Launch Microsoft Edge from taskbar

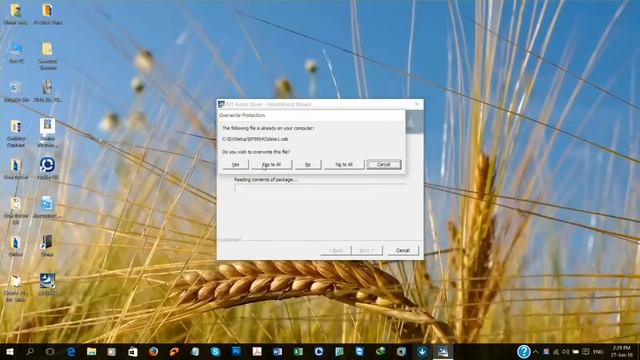point(71,351)
